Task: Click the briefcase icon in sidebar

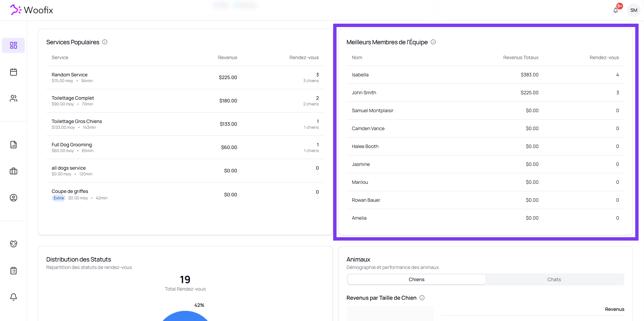Action: tap(14, 171)
